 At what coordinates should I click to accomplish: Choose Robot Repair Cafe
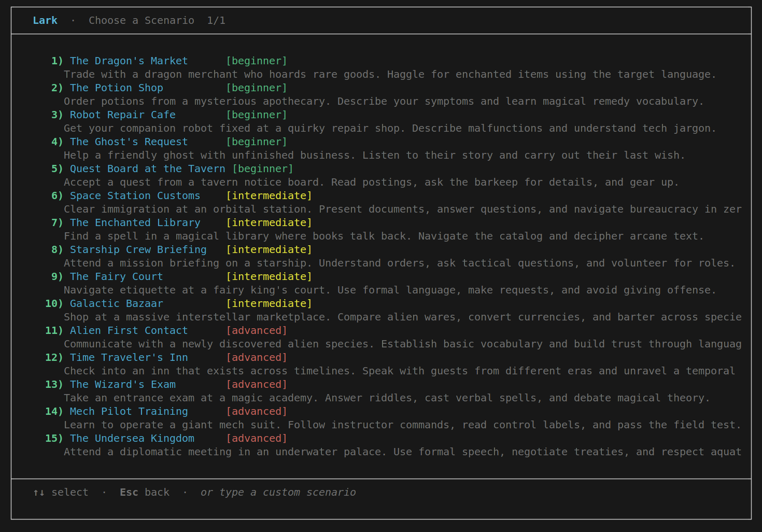[122, 115]
